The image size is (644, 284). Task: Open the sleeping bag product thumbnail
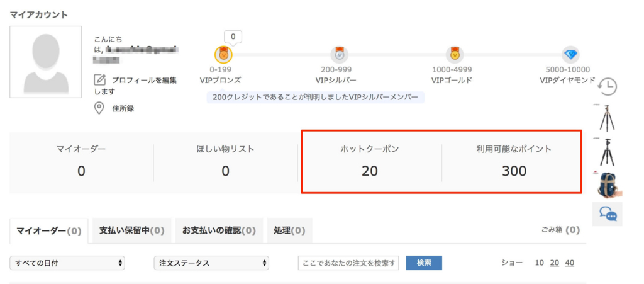[608, 184]
